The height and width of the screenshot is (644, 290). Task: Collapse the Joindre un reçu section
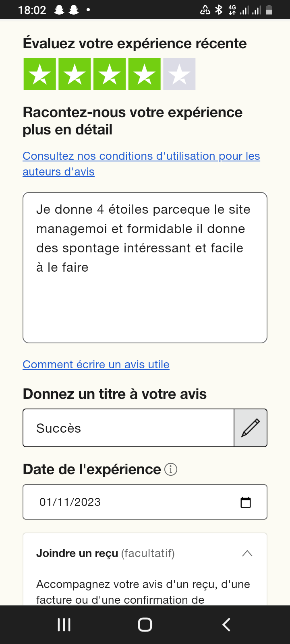click(x=247, y=553)
